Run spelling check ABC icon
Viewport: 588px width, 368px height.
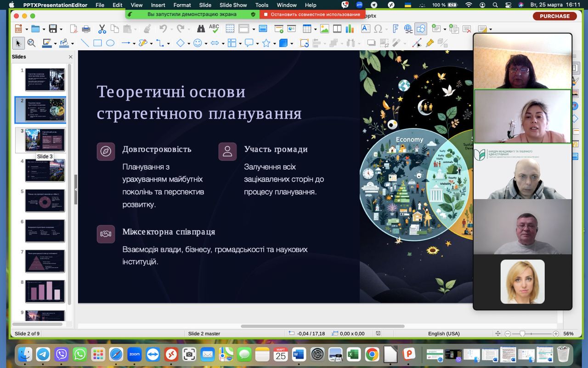(x=214, y=29)
